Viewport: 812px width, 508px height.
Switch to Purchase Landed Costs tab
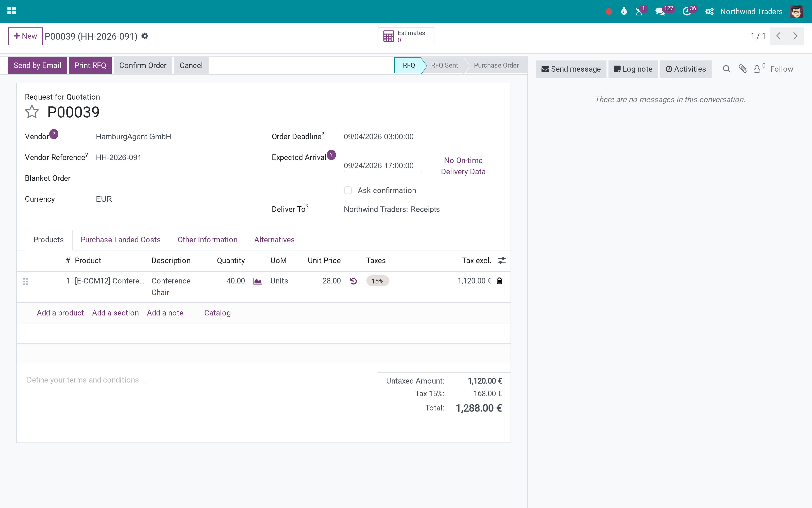pos(121,240)
